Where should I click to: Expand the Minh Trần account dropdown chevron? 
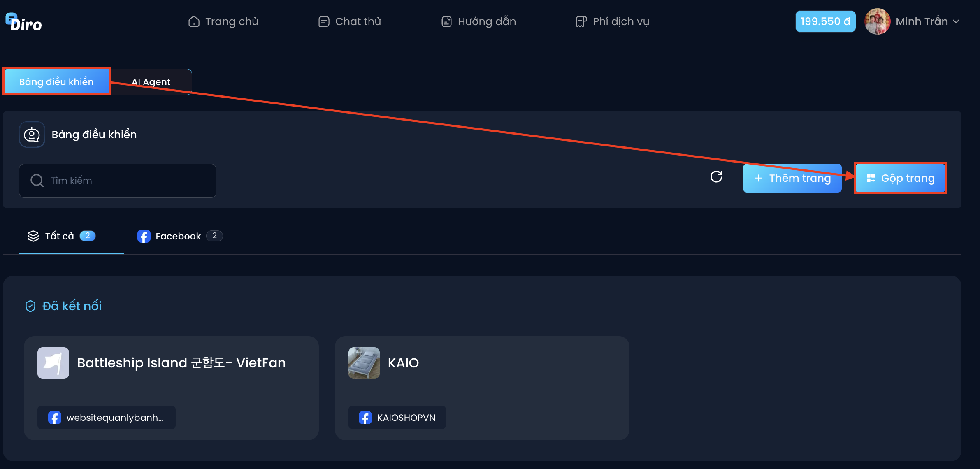pyautogui.click(x=956, y=21)
